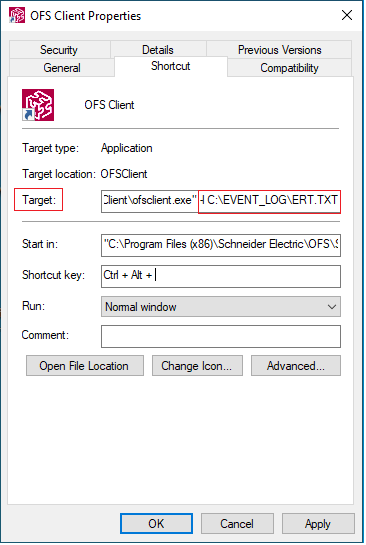Click the 'Shortcut key:' label
366x545 pixels.
tap(53, 275)
